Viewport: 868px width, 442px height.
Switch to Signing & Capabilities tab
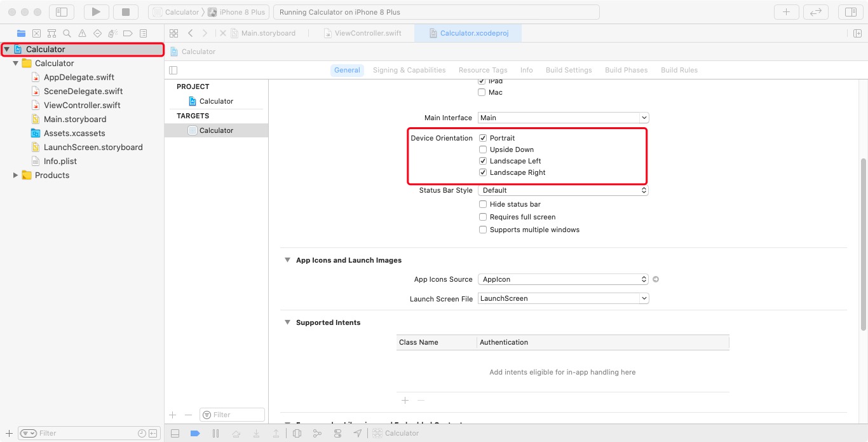pos(409,70)
